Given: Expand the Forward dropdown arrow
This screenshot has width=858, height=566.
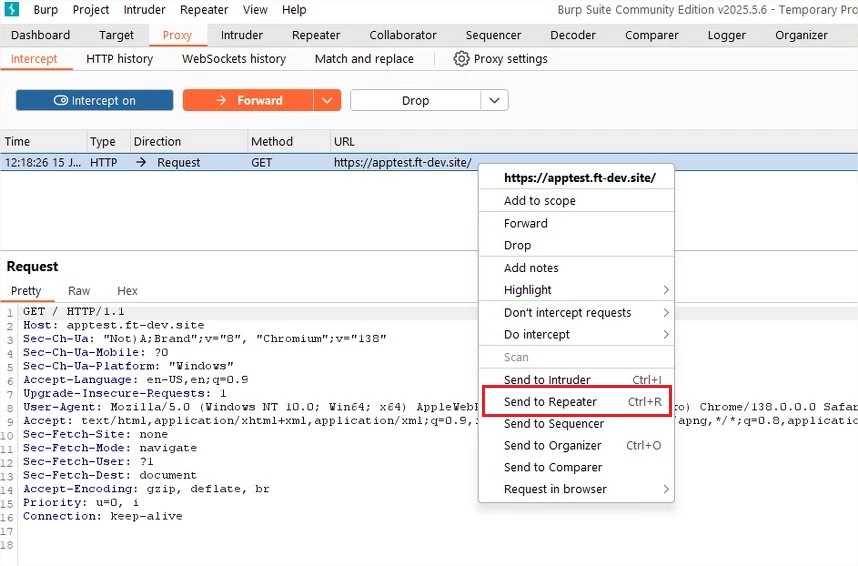Looking at the screenshot, I should point(327,100).
